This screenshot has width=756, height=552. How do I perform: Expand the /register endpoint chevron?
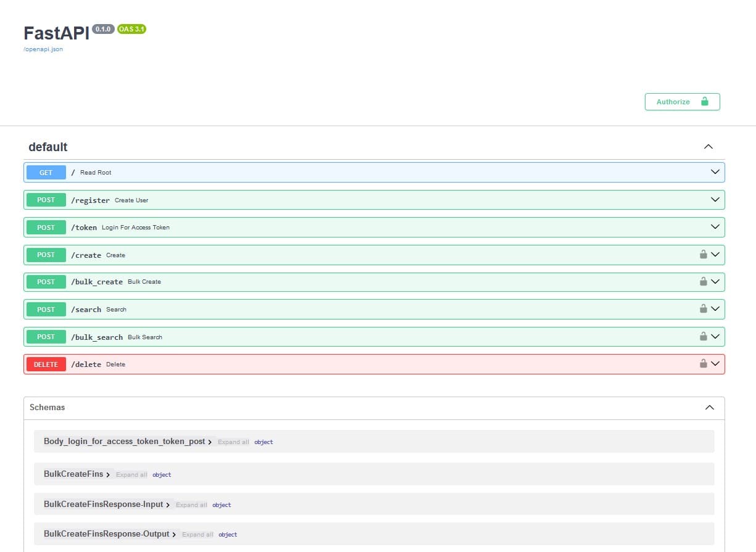(715, 200)
